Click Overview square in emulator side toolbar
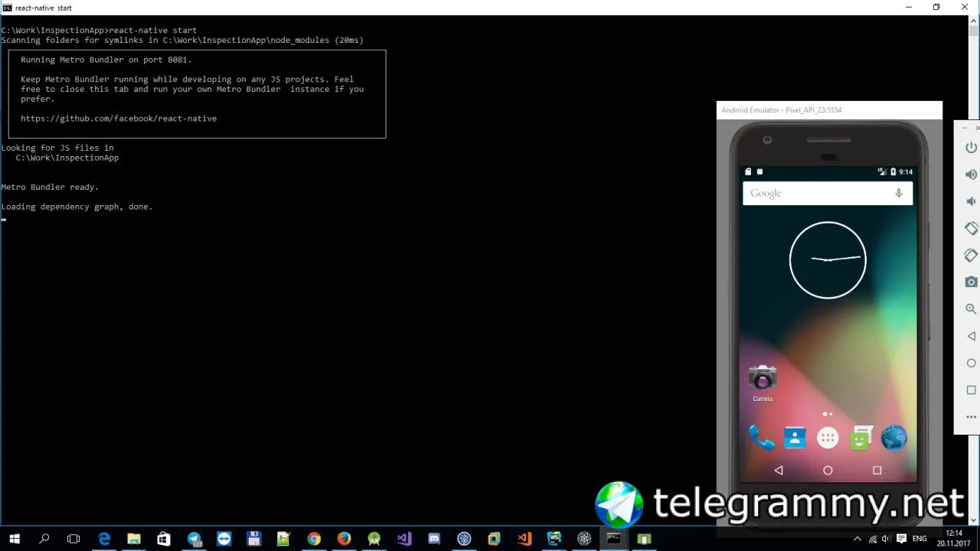Screen dimensions: 980x551 coord(971,390)
